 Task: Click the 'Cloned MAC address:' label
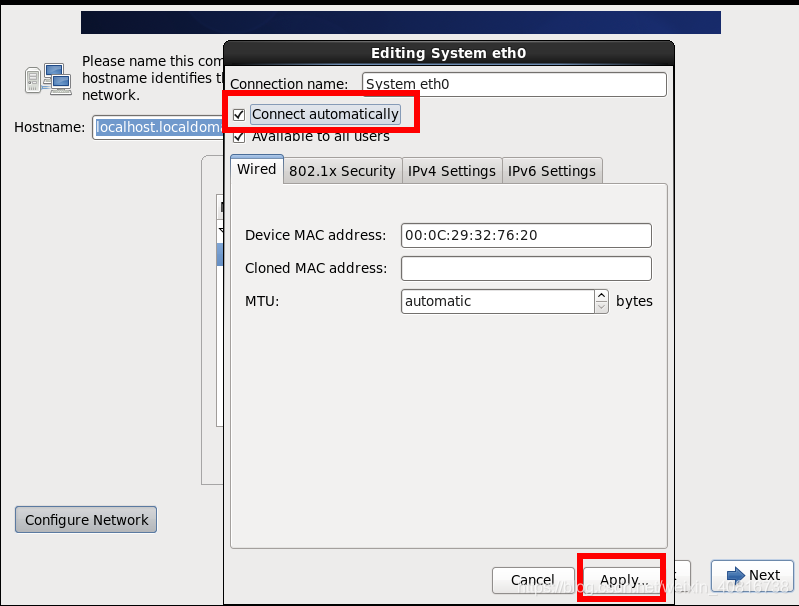click(316, 268)
